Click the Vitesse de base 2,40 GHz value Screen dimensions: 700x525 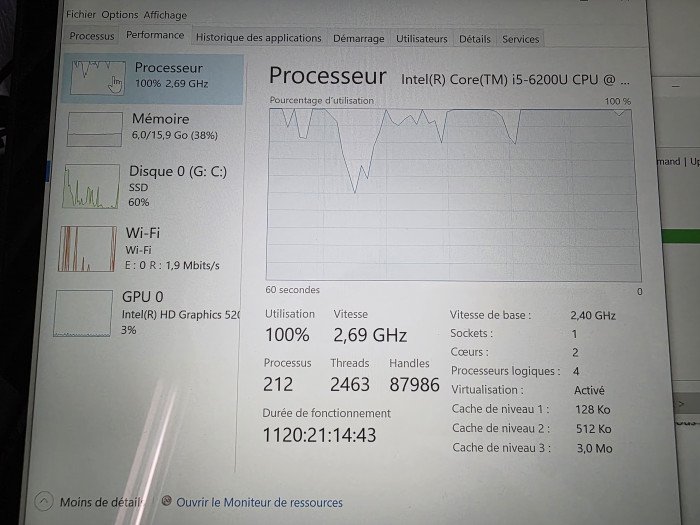point(593,316)
